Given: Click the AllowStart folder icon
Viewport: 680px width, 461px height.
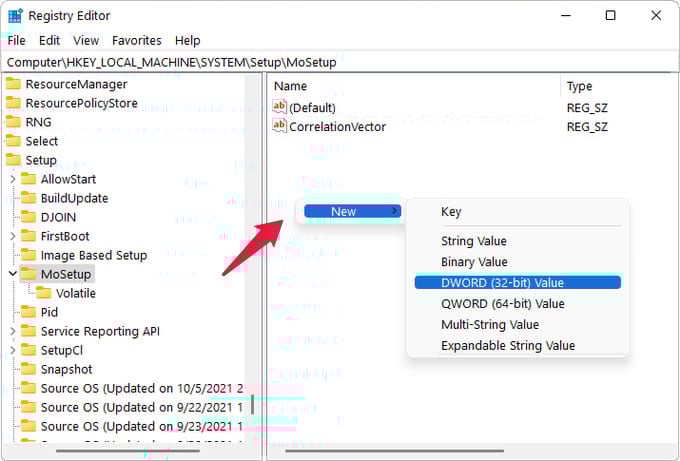Looking at the screenshot, I should pos(29,179).
